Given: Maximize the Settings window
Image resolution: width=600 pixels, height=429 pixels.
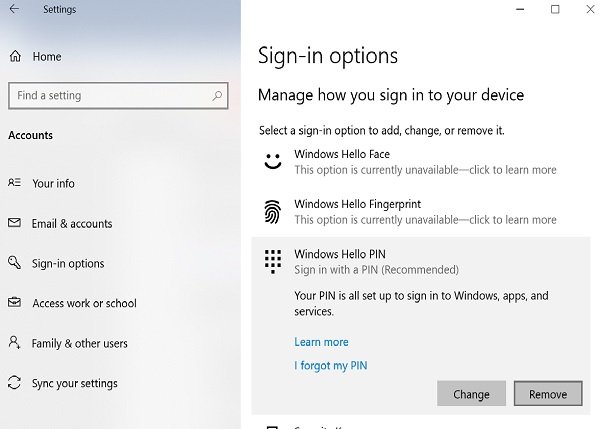Looking at the screenshot, I should point(555,9).
